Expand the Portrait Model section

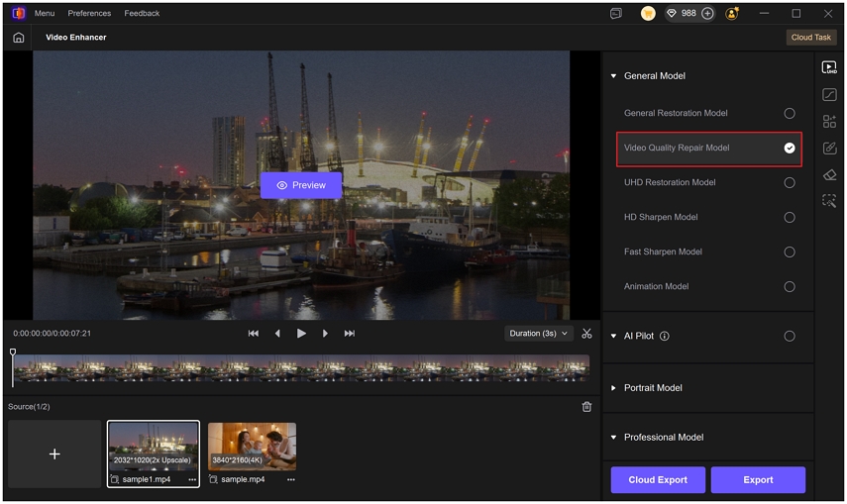653,388
